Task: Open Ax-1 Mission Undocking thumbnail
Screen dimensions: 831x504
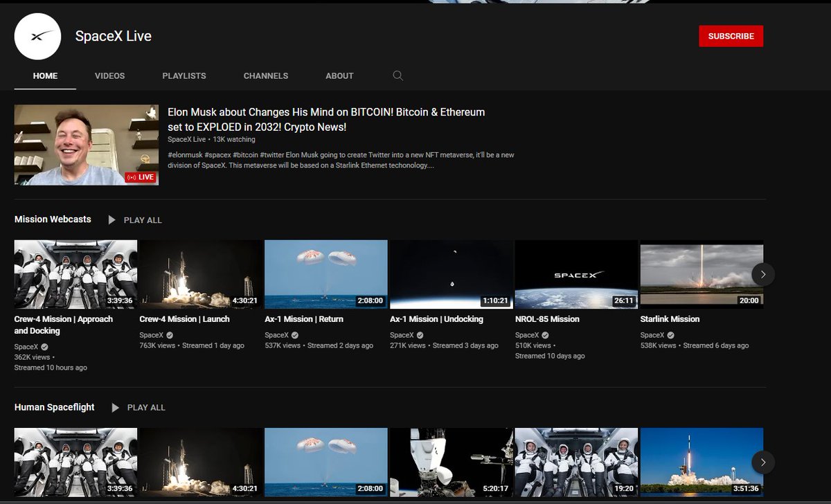Action: click(x=452, y=274)
